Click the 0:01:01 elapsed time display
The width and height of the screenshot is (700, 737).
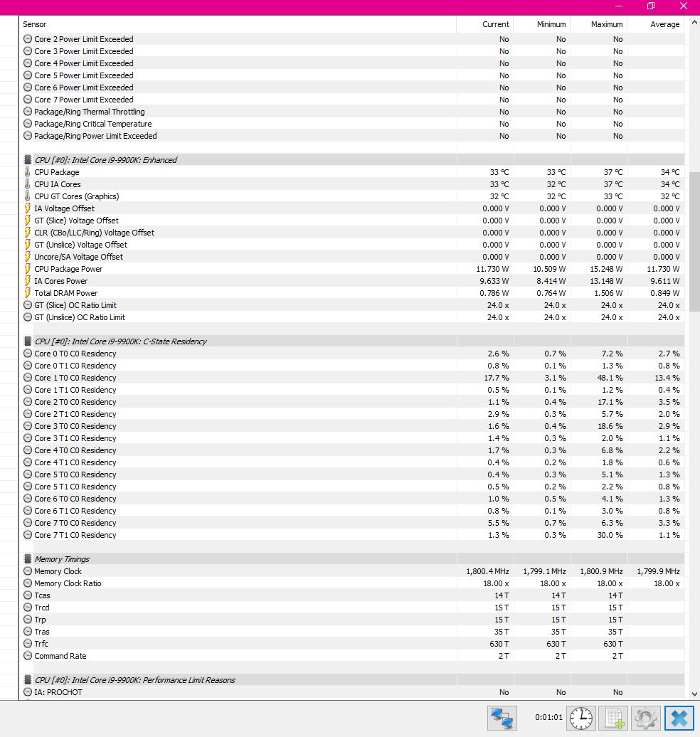(x=548, y=717)
